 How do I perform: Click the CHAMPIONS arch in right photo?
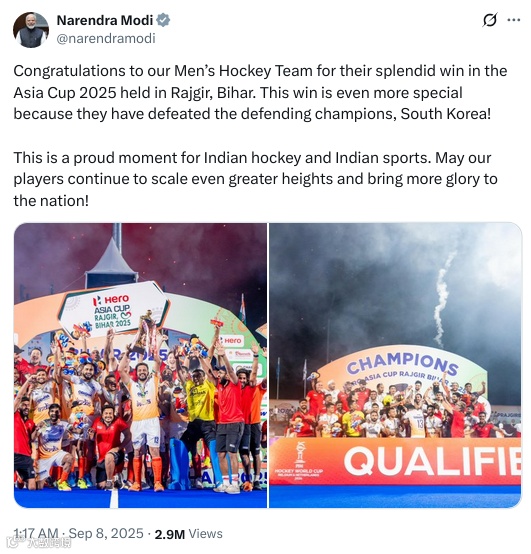tap(402, 367)
